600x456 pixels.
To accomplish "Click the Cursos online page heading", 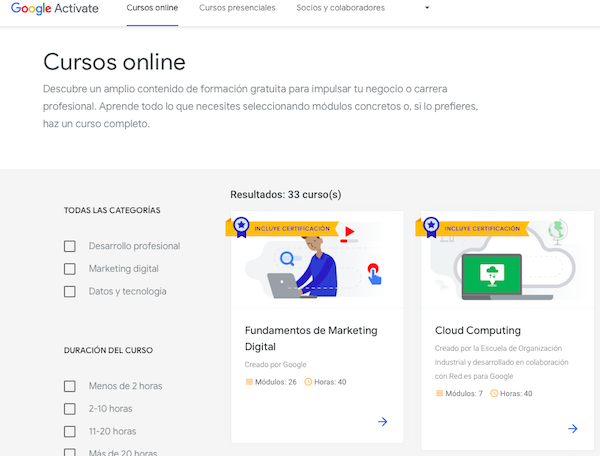I will coord(114,62).
